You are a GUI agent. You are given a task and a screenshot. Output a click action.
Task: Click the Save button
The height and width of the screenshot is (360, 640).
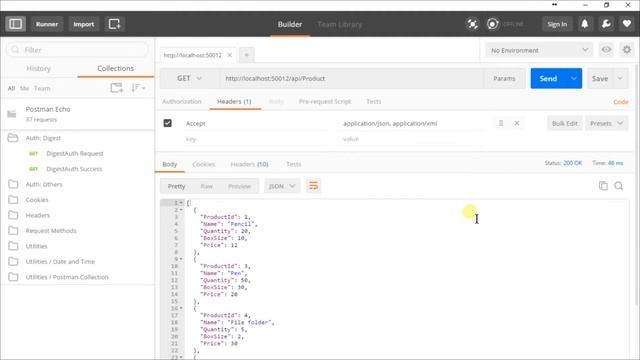[x=600, y=78]
